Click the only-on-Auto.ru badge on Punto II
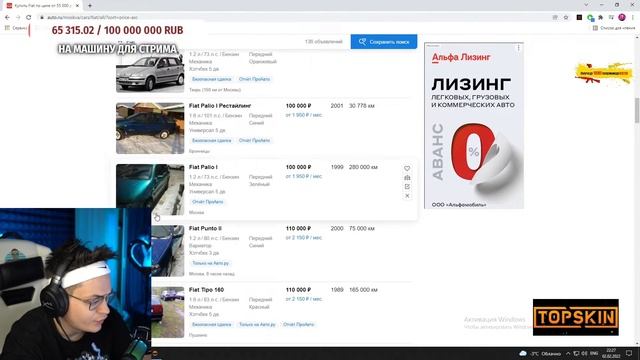Image resolution: width=640 pixels, height=360 pixels. click(211, 263)
